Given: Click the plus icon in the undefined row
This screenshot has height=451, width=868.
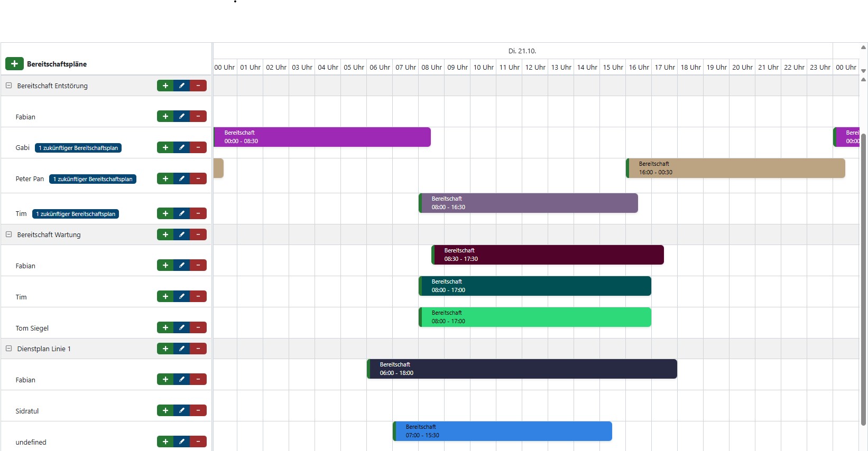Looking at the screenshot, I should click(165, 441).
